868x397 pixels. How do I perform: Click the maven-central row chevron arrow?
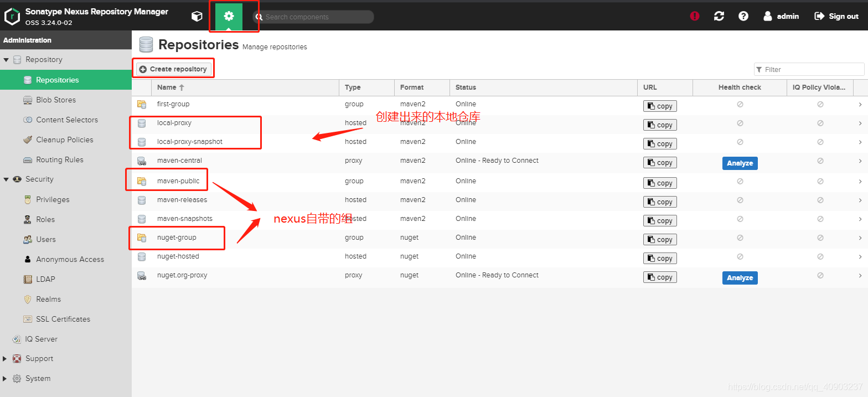coord(860,161)
